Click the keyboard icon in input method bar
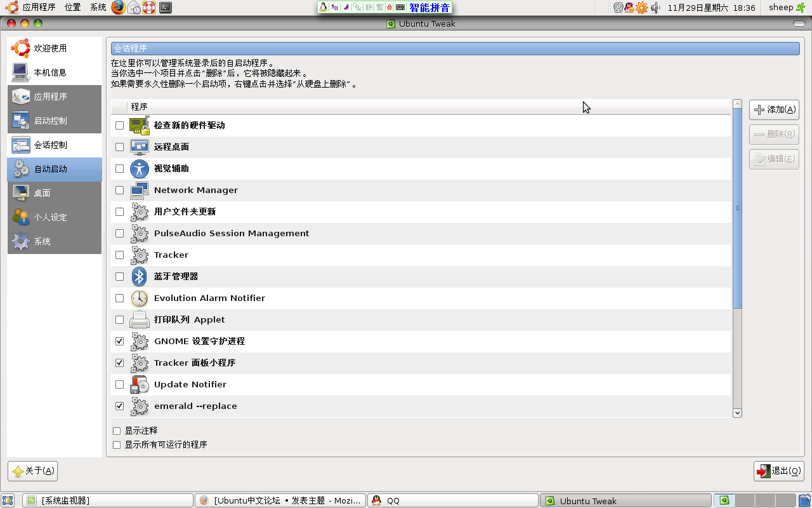The width and height of the screenshot is (812, 508). 401,8
